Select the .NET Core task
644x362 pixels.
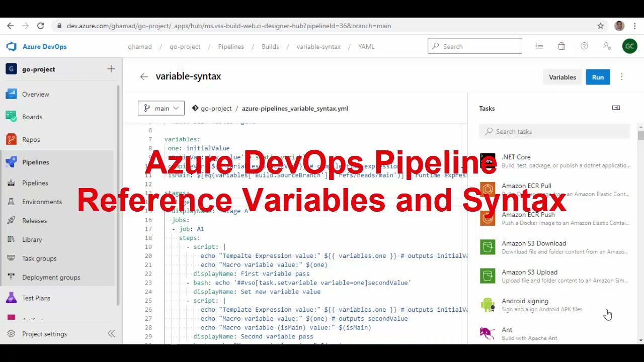[x=554, y=161]
